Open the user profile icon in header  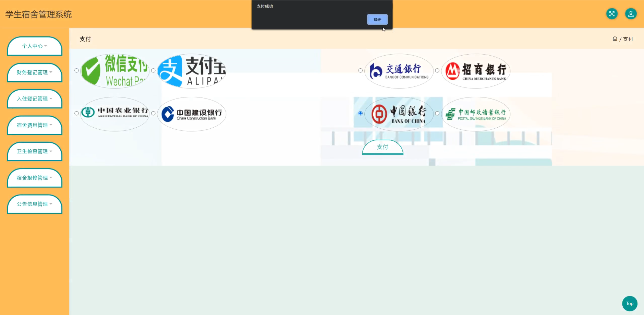631,14
